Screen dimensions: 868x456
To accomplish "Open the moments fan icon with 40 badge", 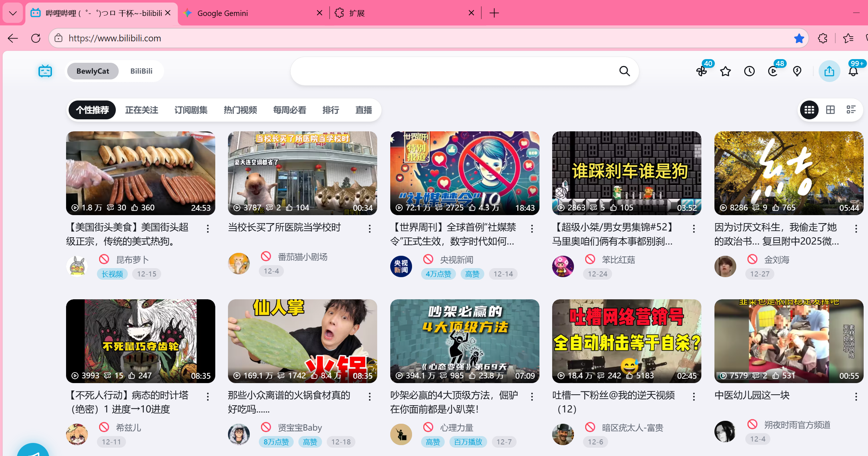I will [701, 71].
